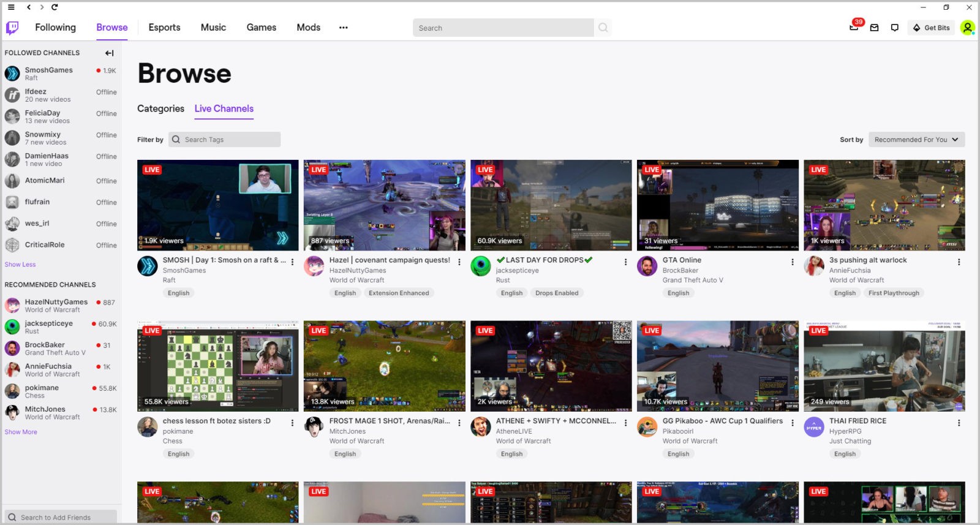Focus the top Search field

pyautogui.click(x=503, y=28)
